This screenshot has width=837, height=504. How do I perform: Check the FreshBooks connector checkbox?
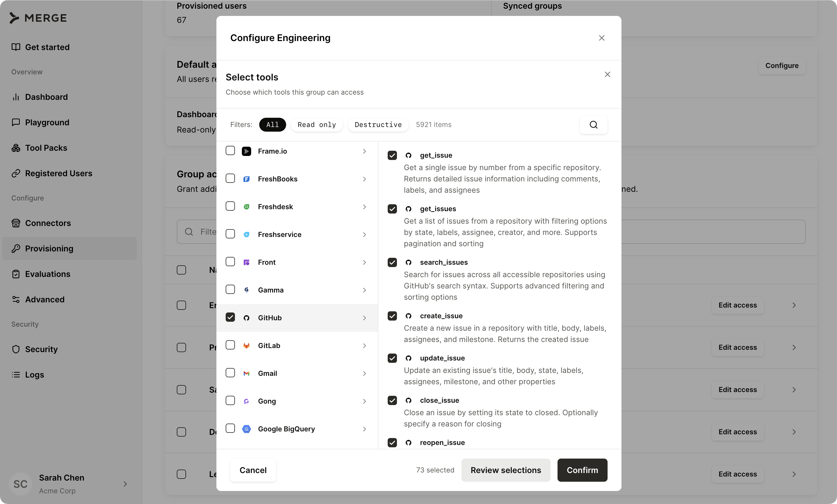(x=230, y=178)
